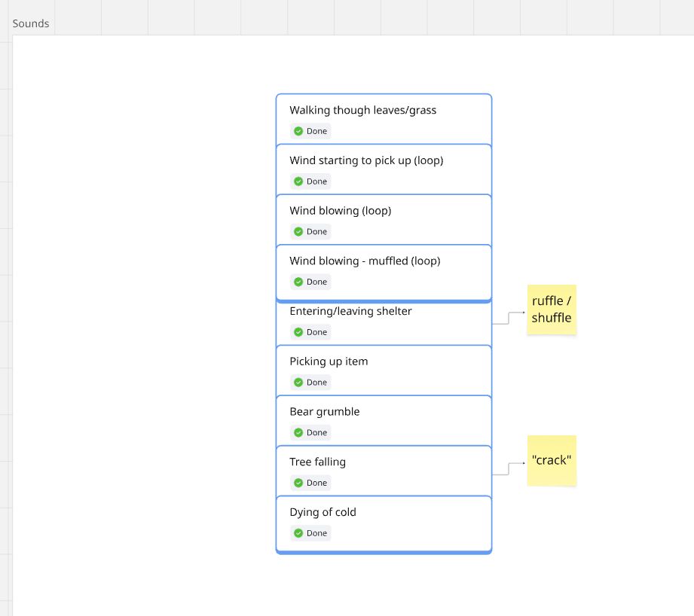This screenshot has height=616, width=694.
Task: Select connector line to '"crack"' note
Action: click(x=509, y=468)
